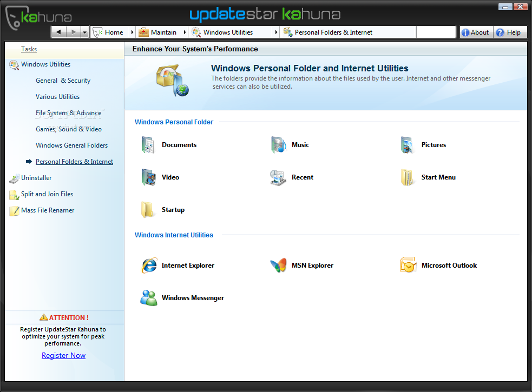Click the Documents text label
This screenshot has height=392, width=532.
(x=179, y=145)
